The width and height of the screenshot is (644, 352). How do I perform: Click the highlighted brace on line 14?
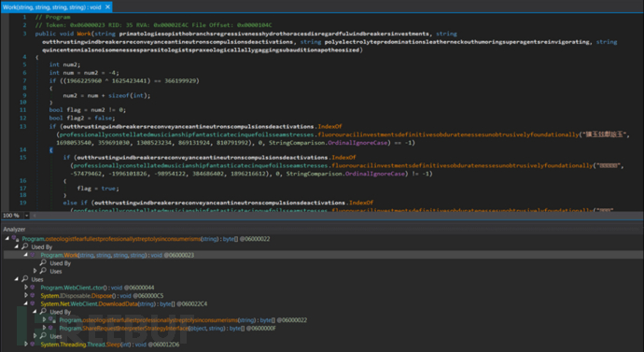pos(51,150)
